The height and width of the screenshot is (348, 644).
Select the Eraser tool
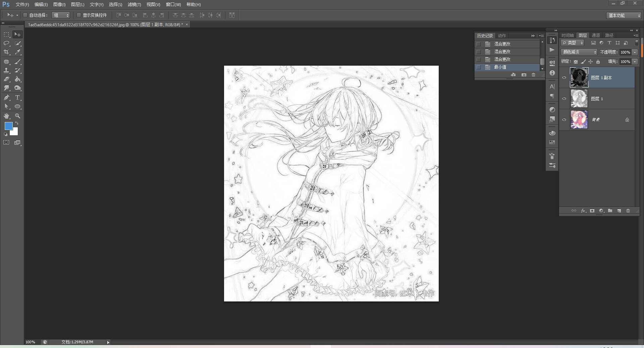coord(6,79)
